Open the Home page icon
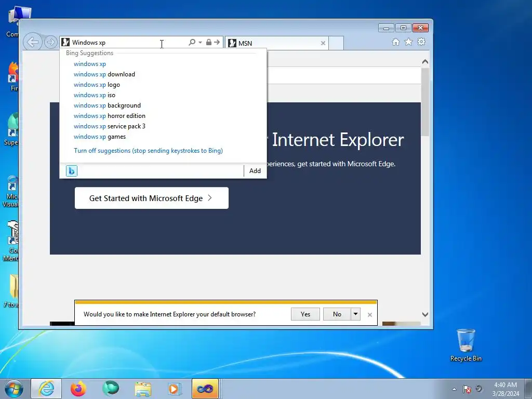Screen dimensions: 532x399 pos(395,42)
